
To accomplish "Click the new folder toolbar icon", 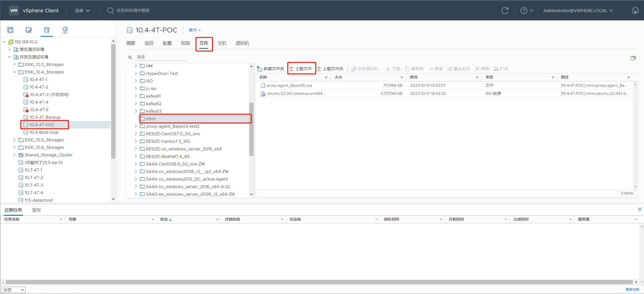I will click(260, 69).
